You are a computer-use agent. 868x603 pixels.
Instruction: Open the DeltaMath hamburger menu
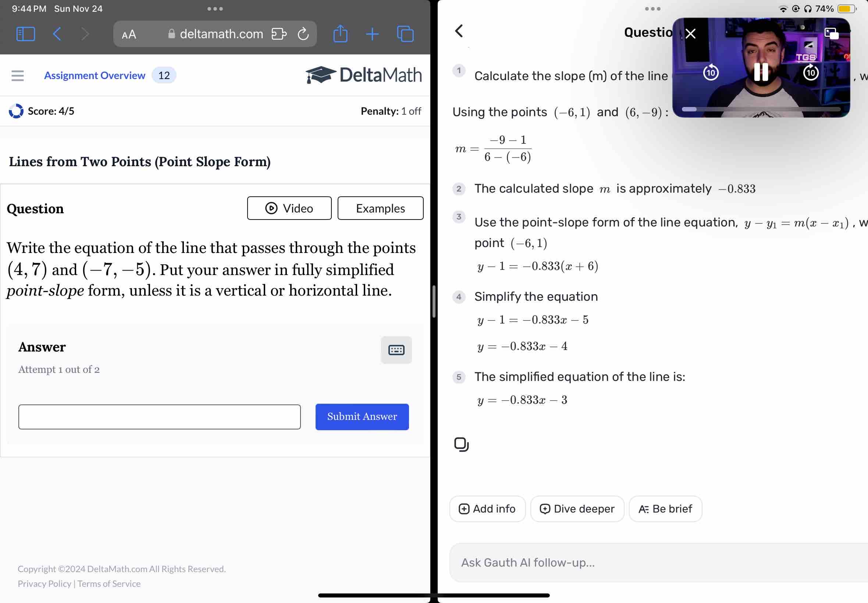(x=17, y=76)
